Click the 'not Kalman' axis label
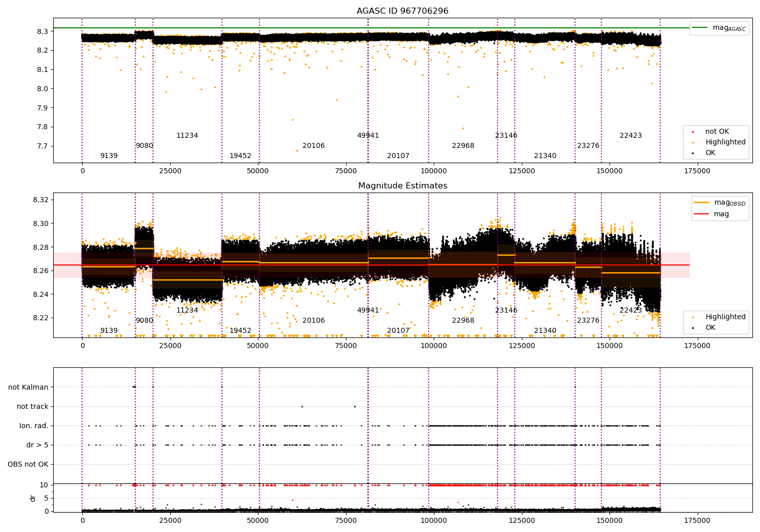Viewport: 760px width, 532px height. 28,387
